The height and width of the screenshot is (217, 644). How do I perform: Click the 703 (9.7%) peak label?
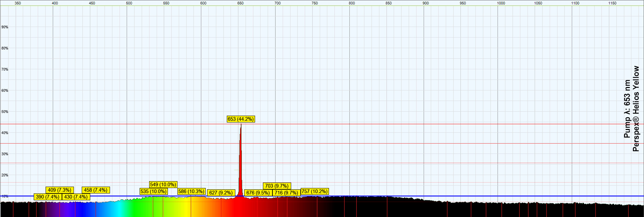click(x=277, y=186)
